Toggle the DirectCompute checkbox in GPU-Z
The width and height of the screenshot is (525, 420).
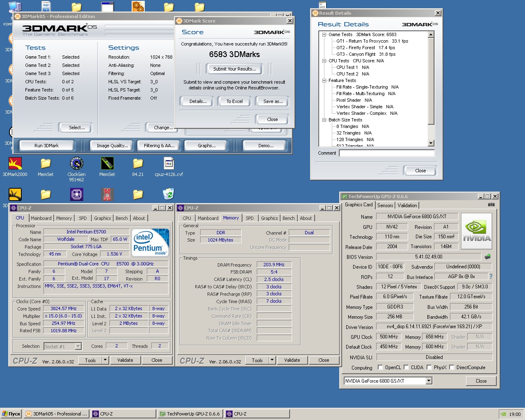coord(452,367)
